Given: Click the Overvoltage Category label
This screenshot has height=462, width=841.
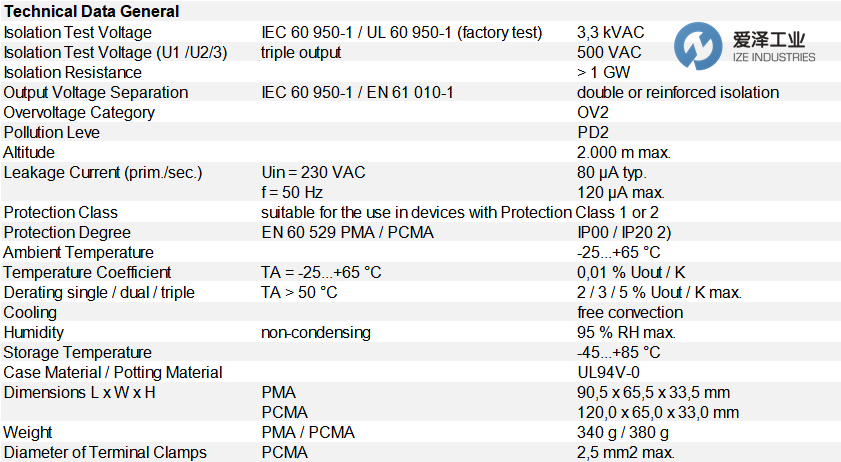Looking at the screenshot, I should pyautogui.click(x=79, y=112).
